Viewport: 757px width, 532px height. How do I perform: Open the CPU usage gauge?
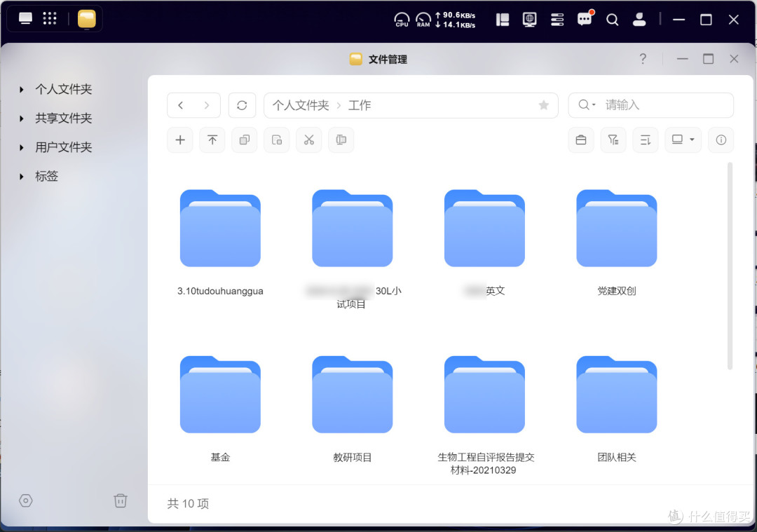402,20
